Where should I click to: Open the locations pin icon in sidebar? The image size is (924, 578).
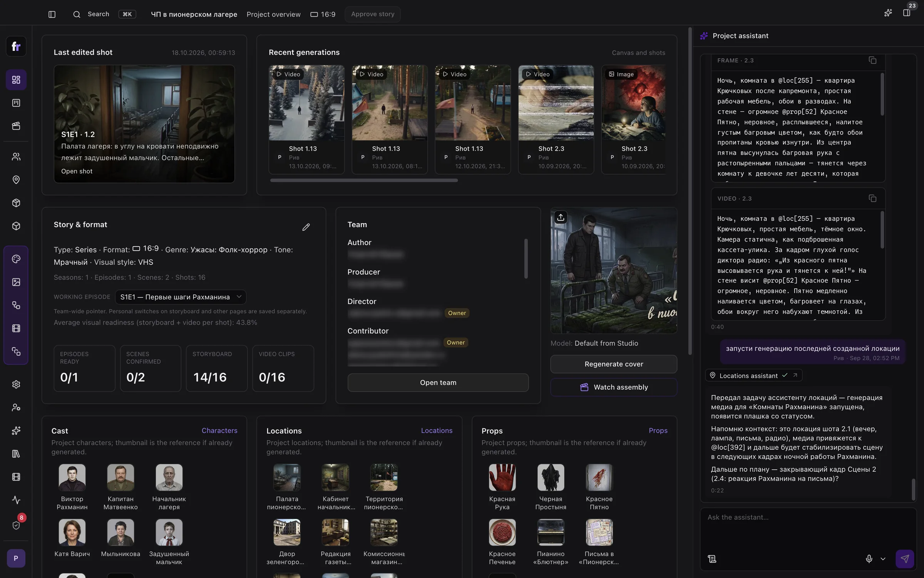pos(16,180)
